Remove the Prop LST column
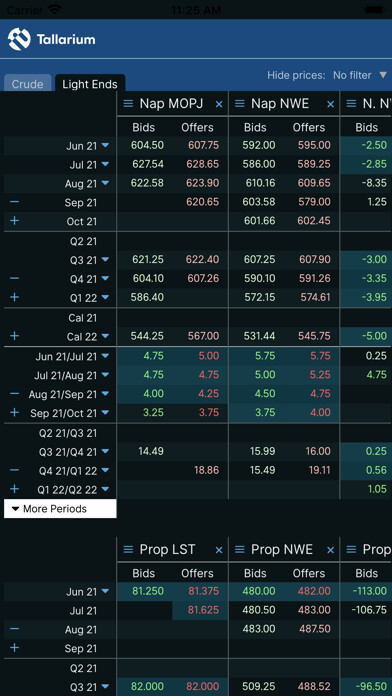The image size is (392, 696). [219, 550]
